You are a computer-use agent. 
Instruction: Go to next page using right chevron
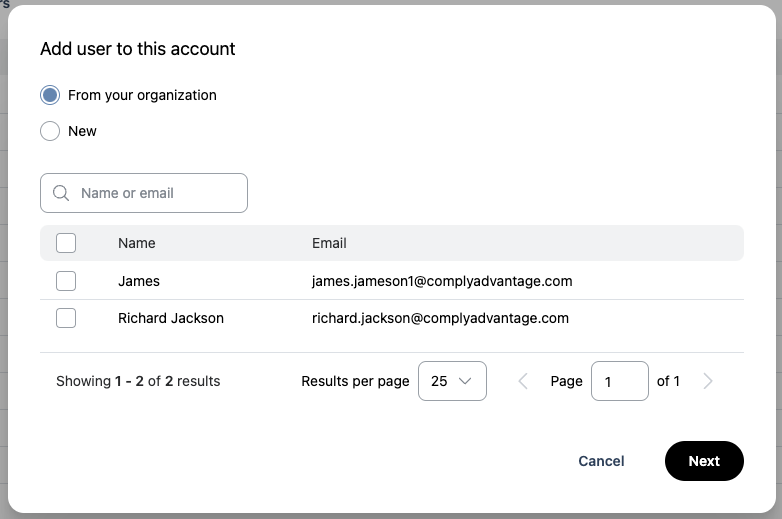[x=708, y=381]
